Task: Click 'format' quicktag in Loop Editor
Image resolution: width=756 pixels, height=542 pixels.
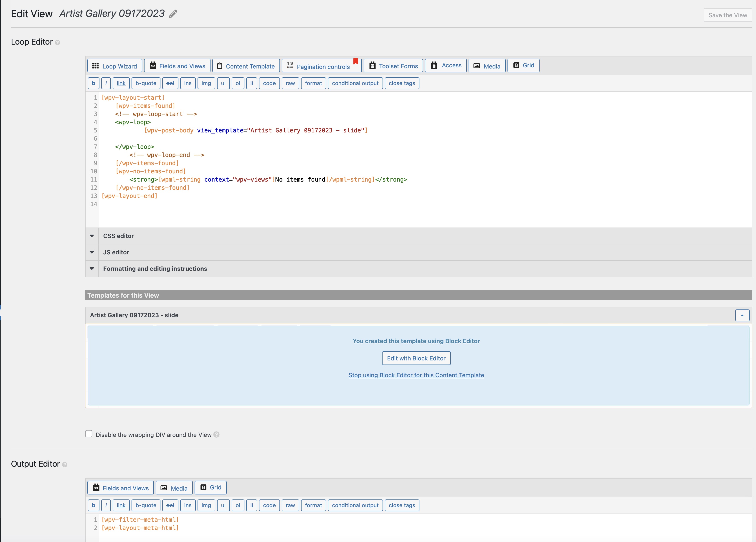Action: (313, 83)
